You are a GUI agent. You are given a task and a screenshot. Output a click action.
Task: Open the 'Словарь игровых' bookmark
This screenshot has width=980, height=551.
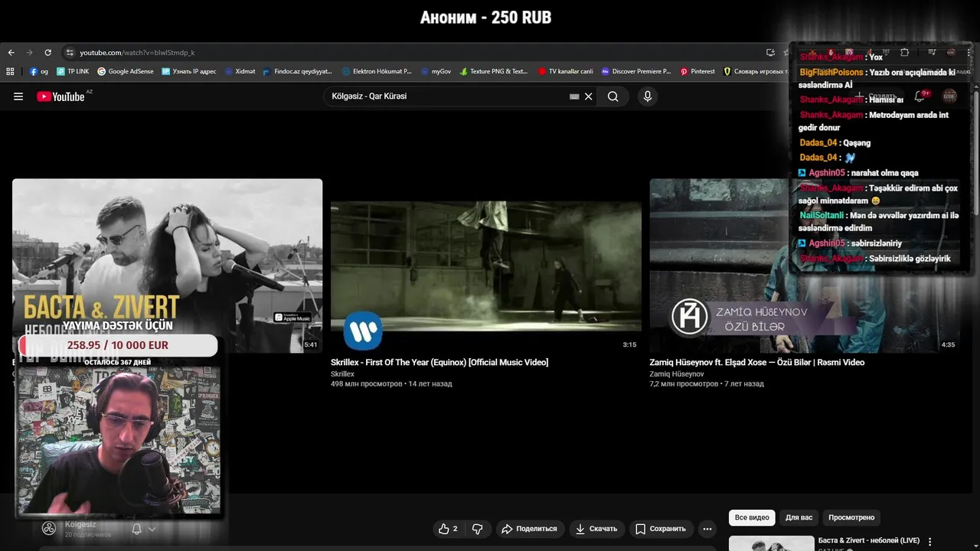754,71
